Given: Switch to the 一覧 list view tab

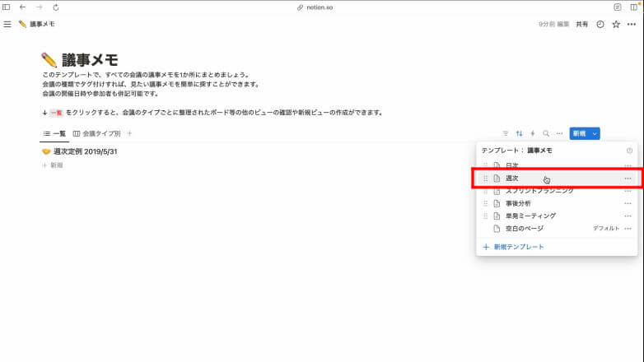Looking at the screenshot, I should pos(54,134).
